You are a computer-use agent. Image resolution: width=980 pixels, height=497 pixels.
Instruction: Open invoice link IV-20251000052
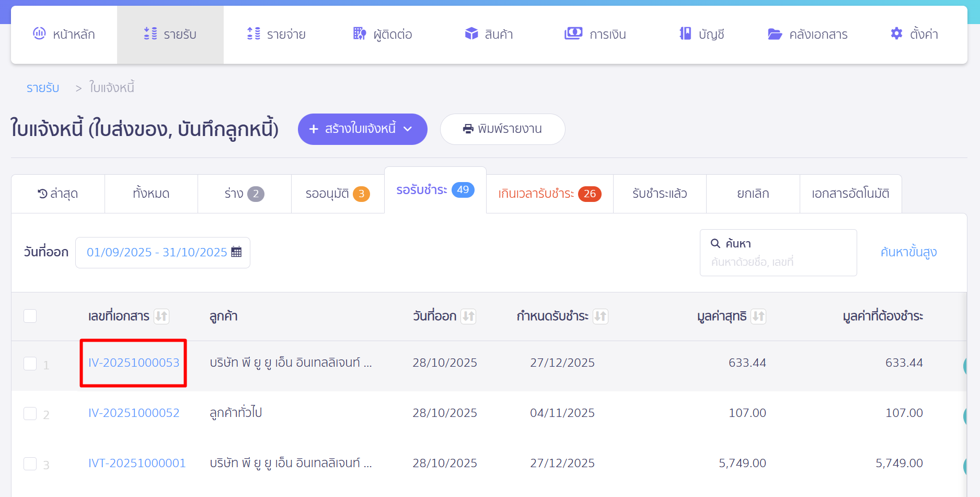tap(134, 413)
